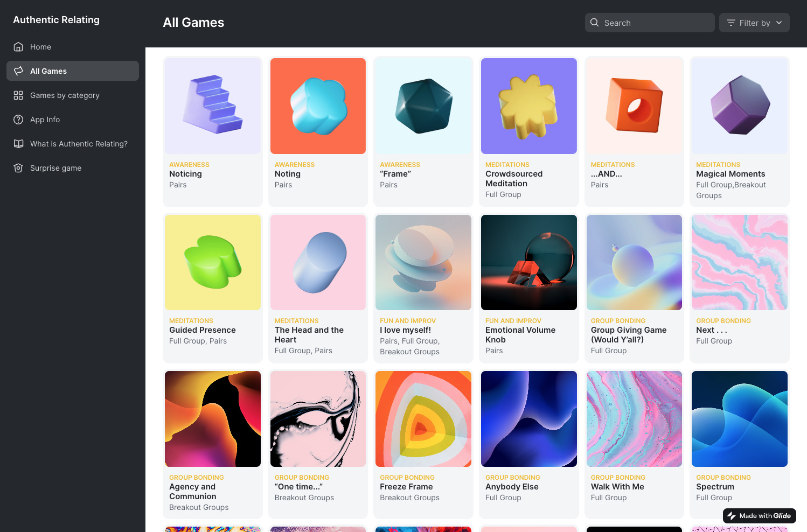Screen dimensions: 807x532
Task: Click the All Games megaphone icon
Action: coord(18,71)
